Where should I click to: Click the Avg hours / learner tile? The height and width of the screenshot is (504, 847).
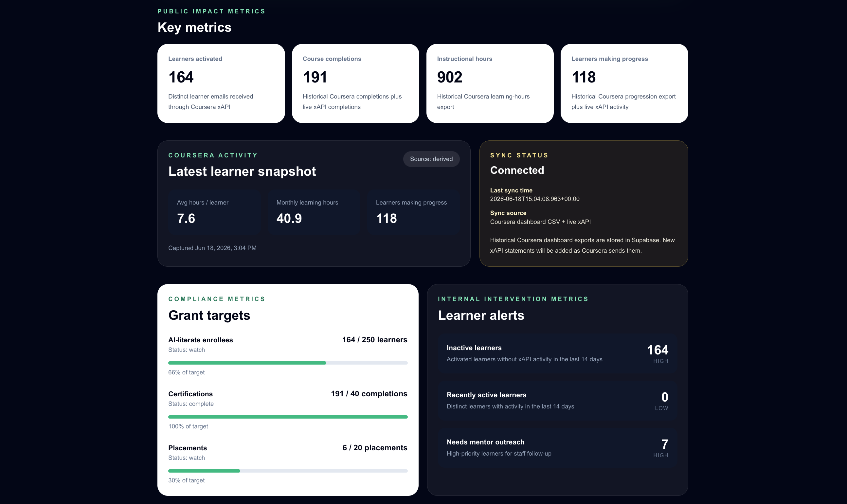(215, 213)
